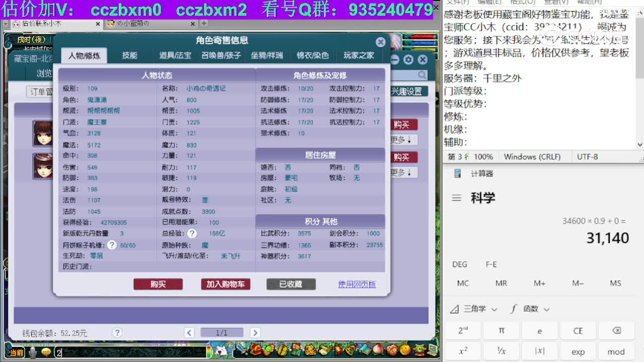The image size is (644, 362).
Task: Expand the 三角学 trigonometry dropdown
Action: (x=474, y=309)
